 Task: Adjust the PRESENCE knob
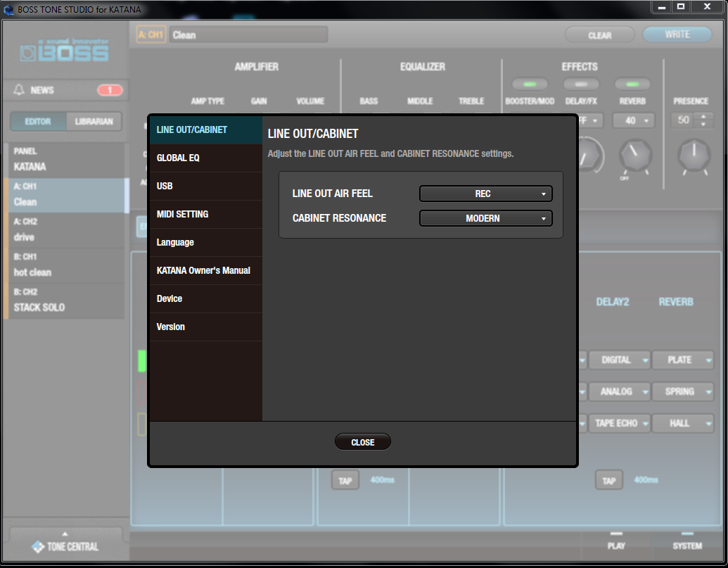pyautogui.click(x=694, y=156)
